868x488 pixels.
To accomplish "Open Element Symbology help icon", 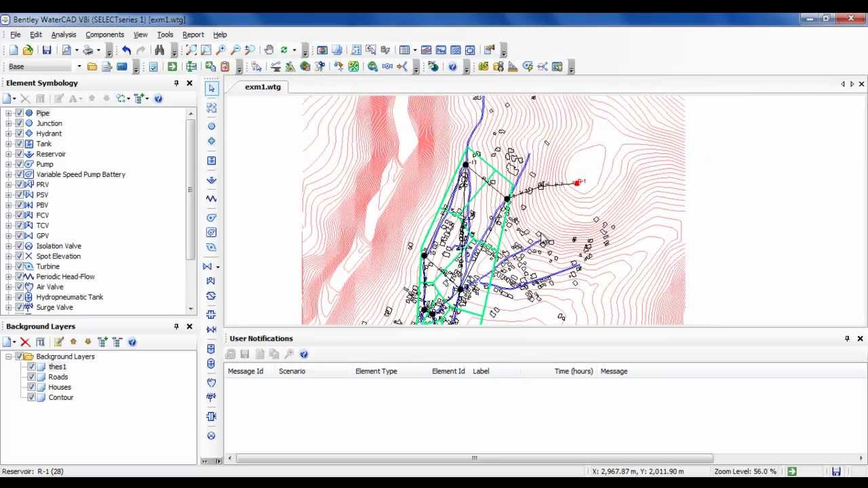I will click(158, 99).
